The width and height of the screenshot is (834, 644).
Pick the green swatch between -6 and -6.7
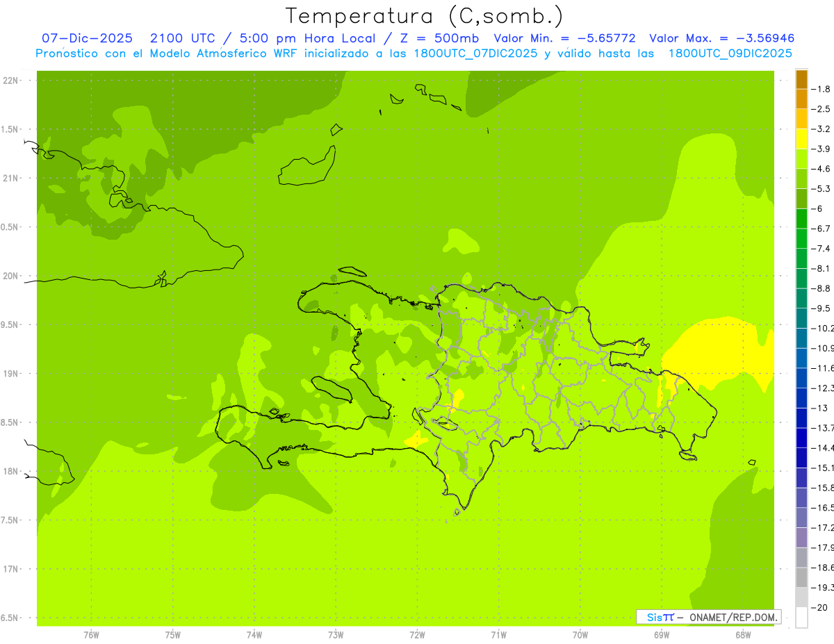tap(801, 218)
